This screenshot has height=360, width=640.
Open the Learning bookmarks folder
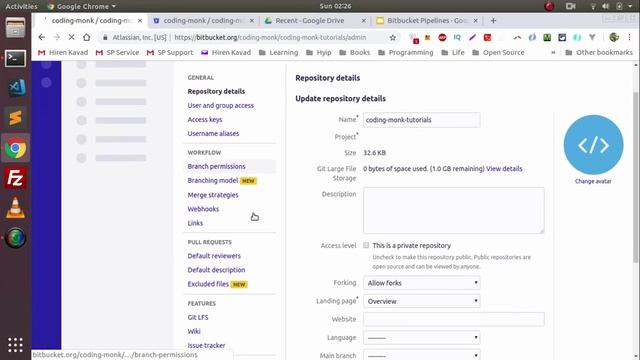278,53
